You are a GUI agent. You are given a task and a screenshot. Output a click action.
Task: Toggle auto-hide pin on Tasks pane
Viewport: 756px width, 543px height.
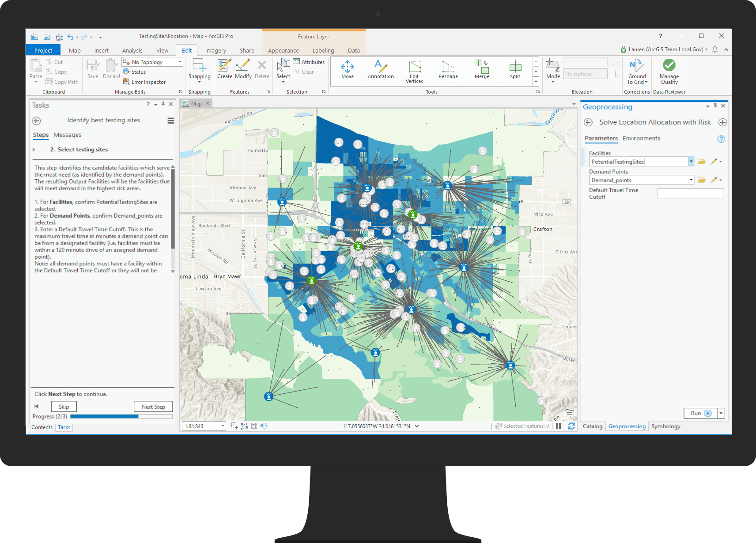[x=163, y=104]
